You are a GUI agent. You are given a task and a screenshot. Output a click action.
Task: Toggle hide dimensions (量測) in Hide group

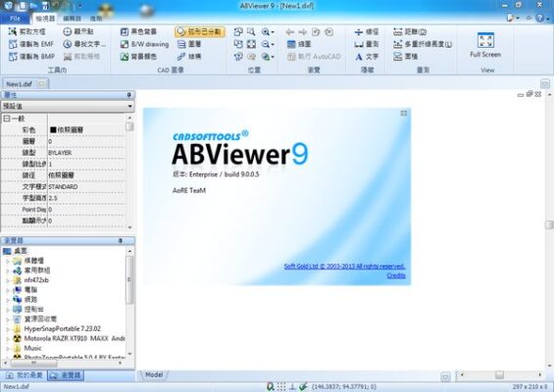point(366,44)
